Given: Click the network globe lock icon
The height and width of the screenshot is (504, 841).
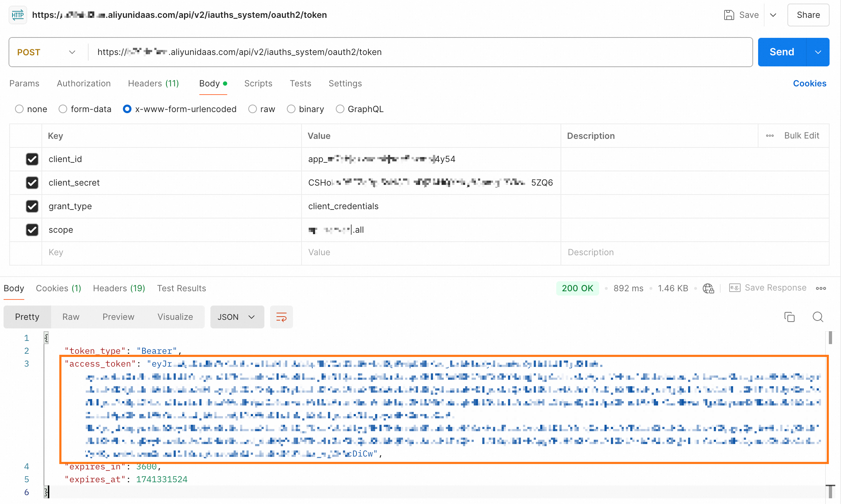Looking at the screenshot, I should (708, 288).
